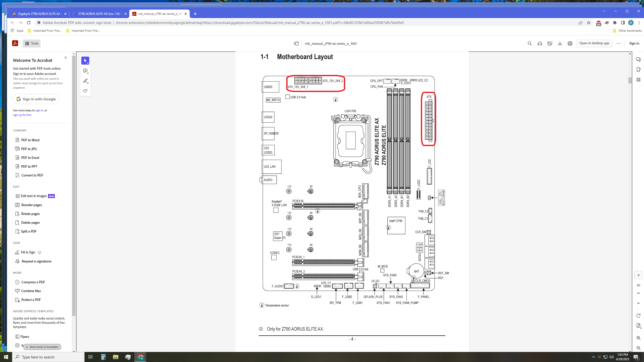The width and height of the screenshot is (644, 362).
Task: Open Combine files
Action: tap(28, 291)
